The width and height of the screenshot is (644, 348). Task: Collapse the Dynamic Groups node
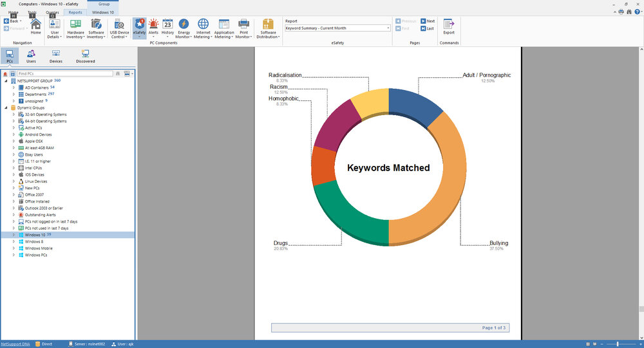[6, 107]
